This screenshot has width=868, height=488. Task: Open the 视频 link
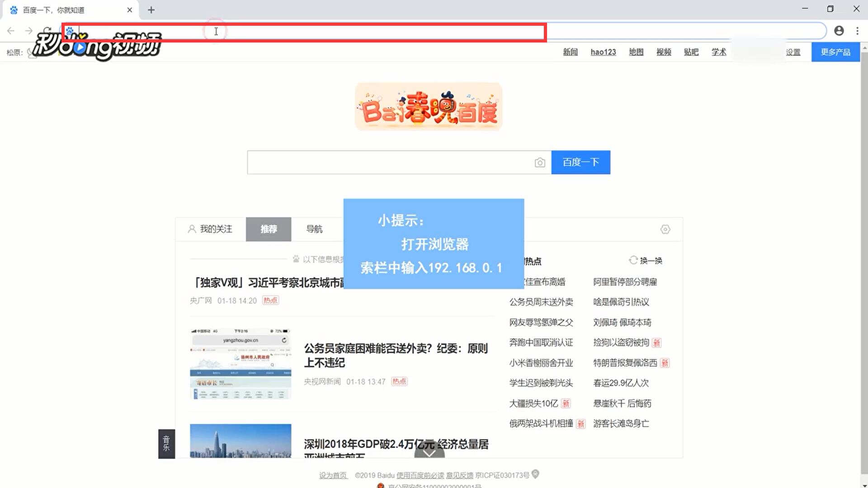point(664,52)
